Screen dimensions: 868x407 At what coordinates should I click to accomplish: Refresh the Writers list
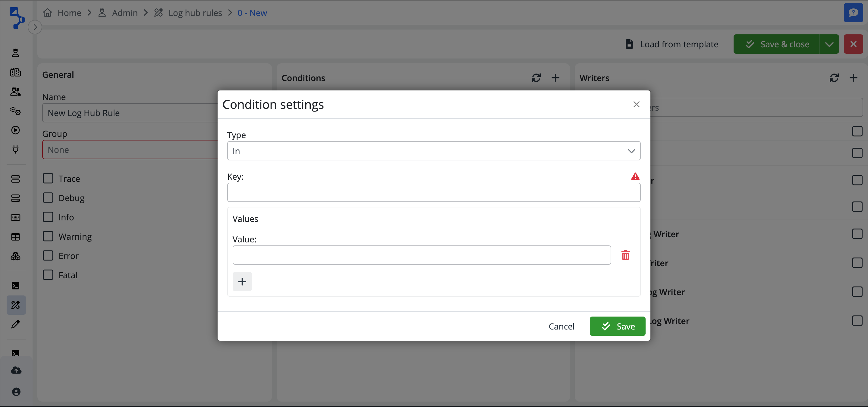[x=834, y=78]
